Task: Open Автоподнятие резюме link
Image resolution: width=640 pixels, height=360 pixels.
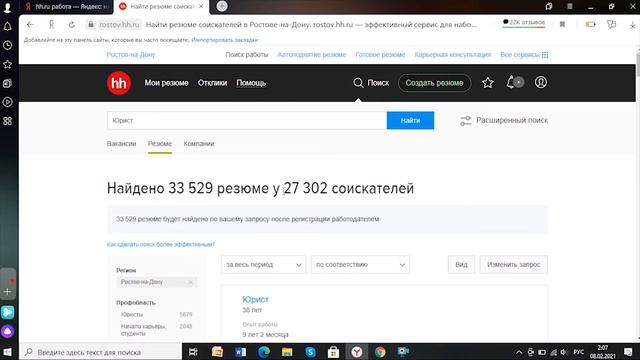Action: (x=311, y=55)
